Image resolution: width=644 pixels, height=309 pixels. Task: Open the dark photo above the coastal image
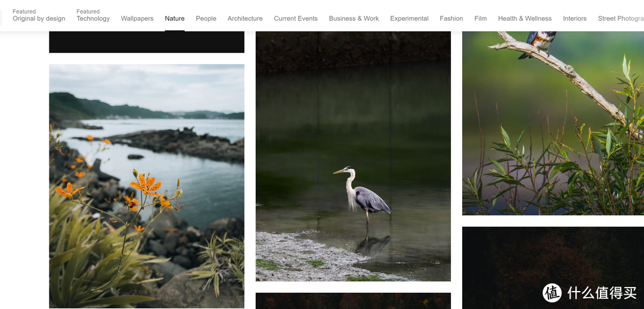147,42
